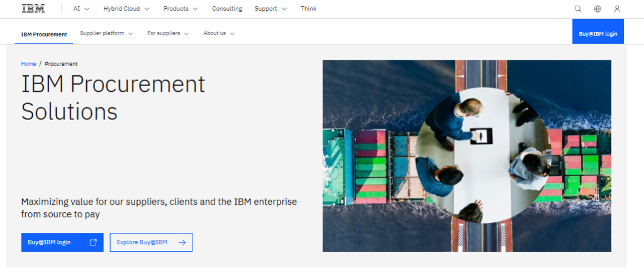The image size is (644, 275).
Task: Select the IBM Procurement tab
Action: [x=44, y=35]
